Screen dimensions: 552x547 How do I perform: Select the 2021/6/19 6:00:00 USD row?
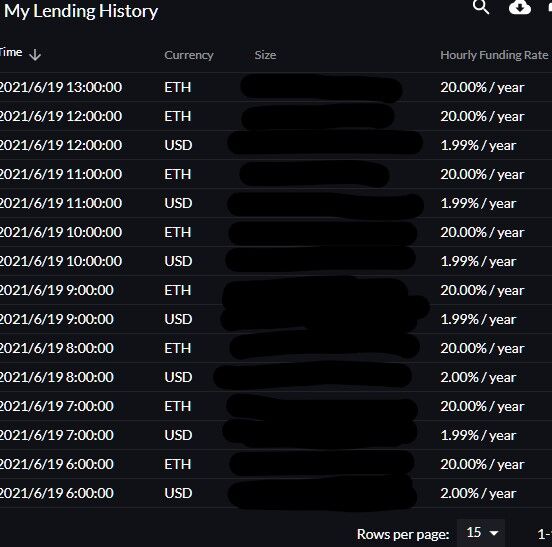click(x=276, y=493)
